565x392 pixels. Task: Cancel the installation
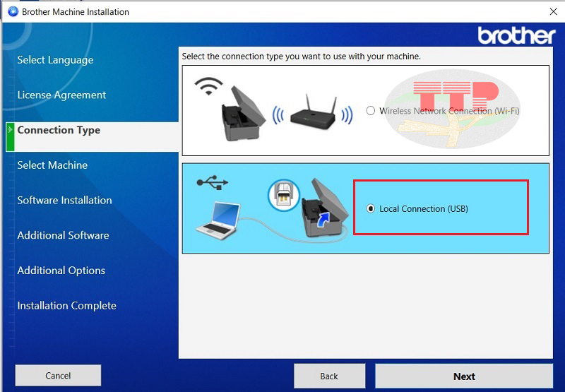pos(58,376)
